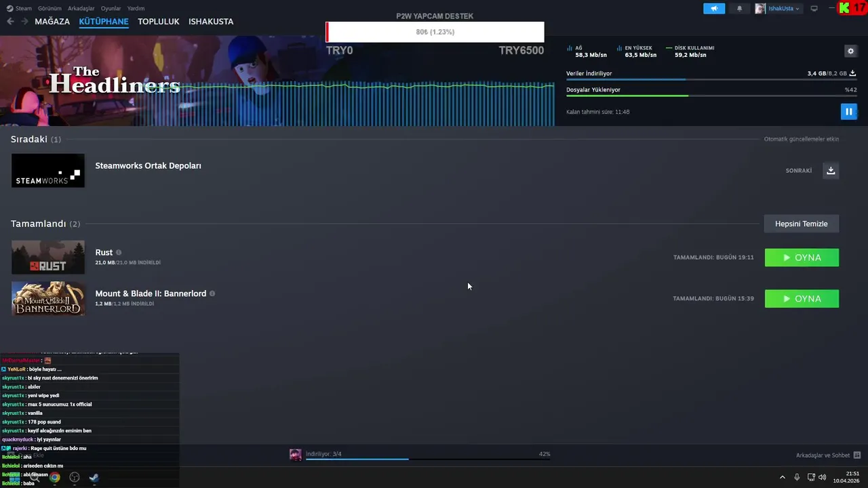Click The Headliners banner artwork
The image size is (868, 488).
coord(277,81)
